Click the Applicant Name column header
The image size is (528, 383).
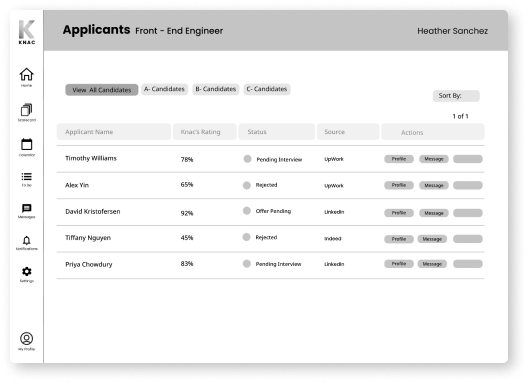tap(114, 132)
